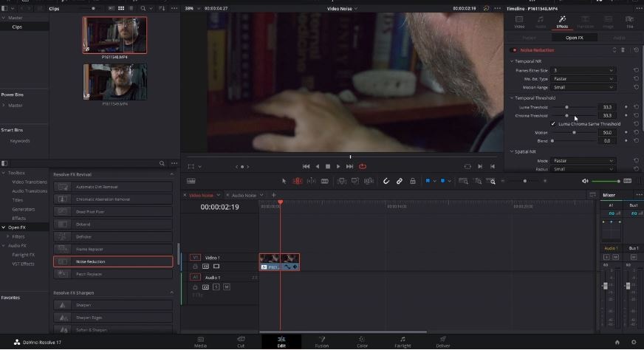
Task: Click the detail zoom magnifier icon
Action: tap(477, 181)
